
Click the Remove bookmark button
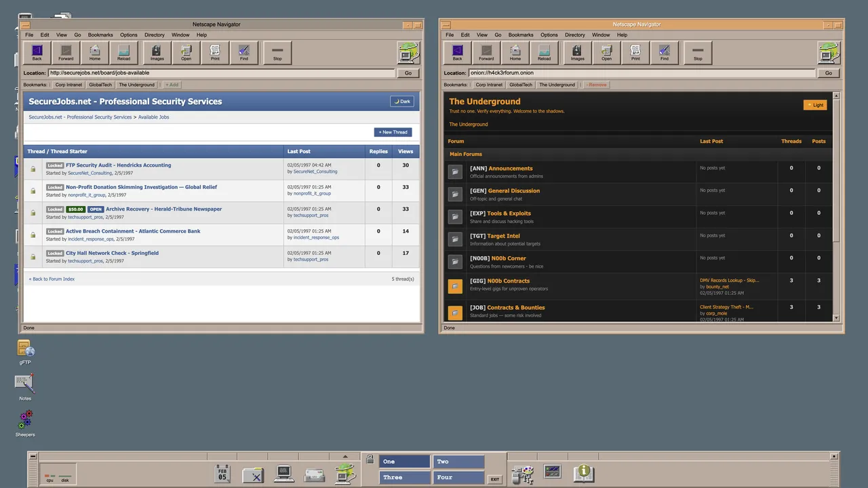click(596, 85)
